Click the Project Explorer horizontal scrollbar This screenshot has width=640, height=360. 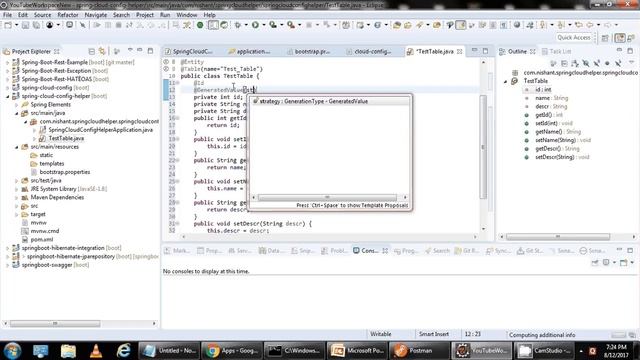pos(55,324)
